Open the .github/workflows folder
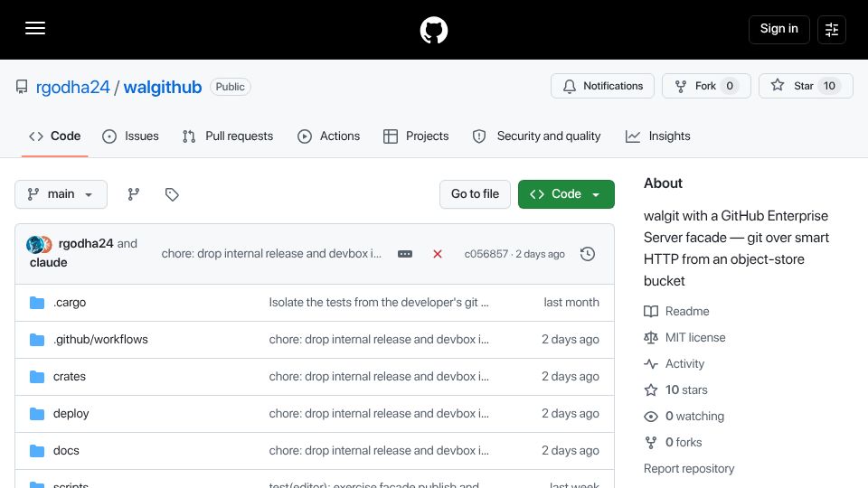This screenshot has width=868, height=488. pos(100,340)
